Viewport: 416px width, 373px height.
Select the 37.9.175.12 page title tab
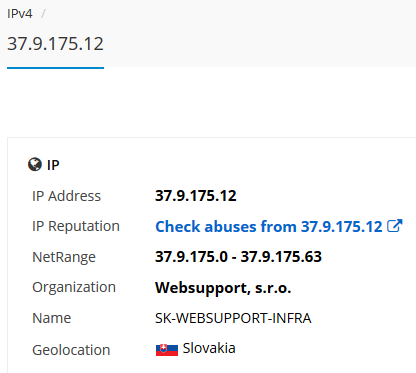pyautogui.click(x=55, y=44)
